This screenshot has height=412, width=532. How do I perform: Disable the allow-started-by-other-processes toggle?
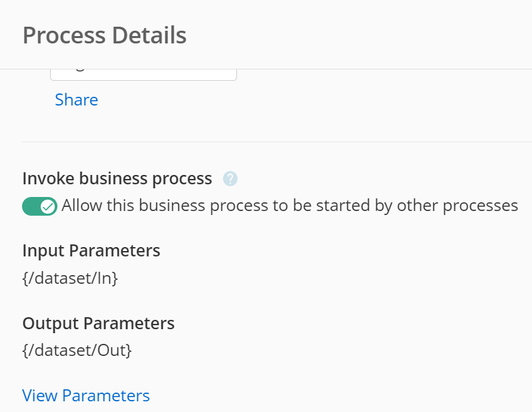point(39,206)
